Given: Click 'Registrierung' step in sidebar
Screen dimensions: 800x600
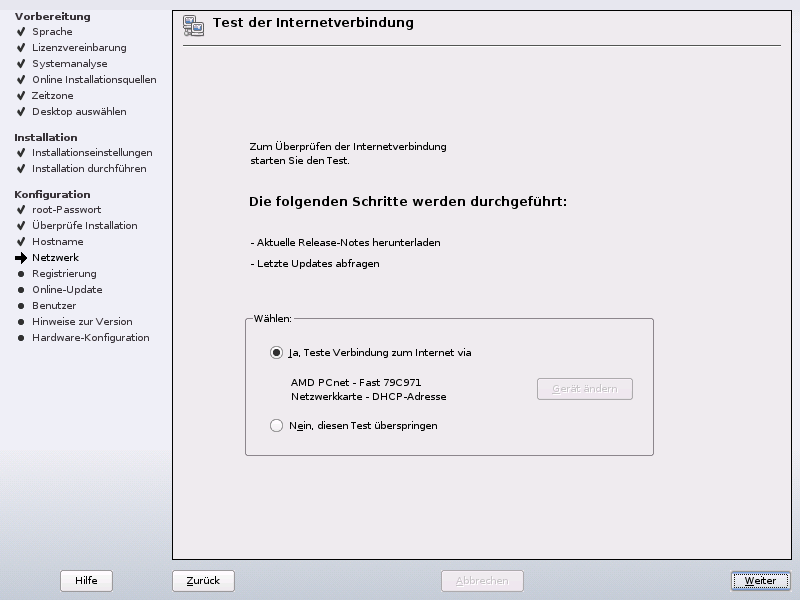Looking at the screenshot, I should 64,273.
